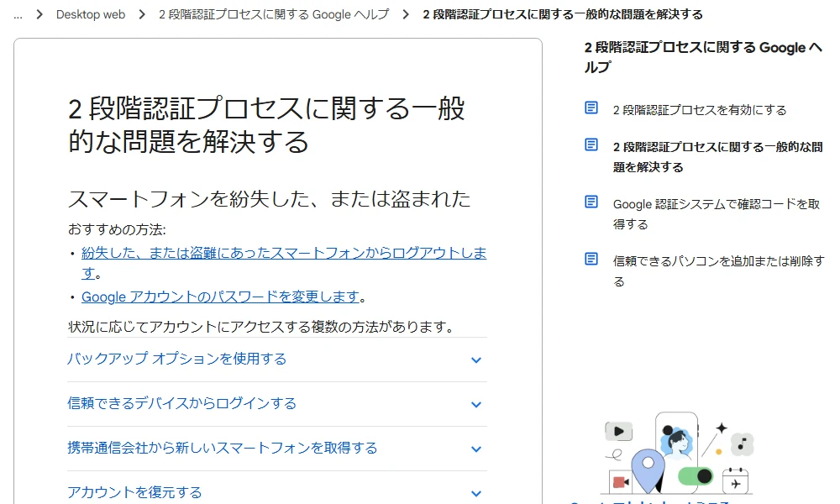This screenshot has width=840, height=504.
Task: Click the ellipsis at breadcrumb start
Action: click(x=18, y=15)
